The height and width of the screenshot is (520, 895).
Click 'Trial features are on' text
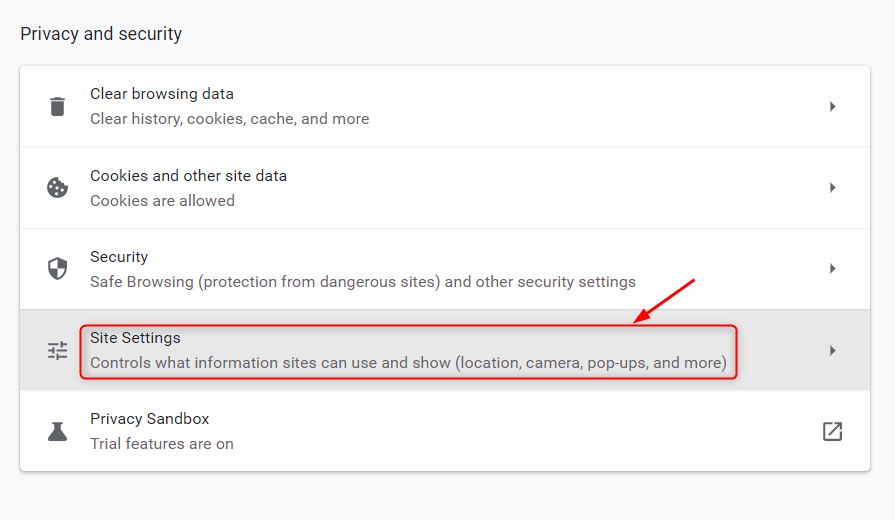[x=161, y=443]
